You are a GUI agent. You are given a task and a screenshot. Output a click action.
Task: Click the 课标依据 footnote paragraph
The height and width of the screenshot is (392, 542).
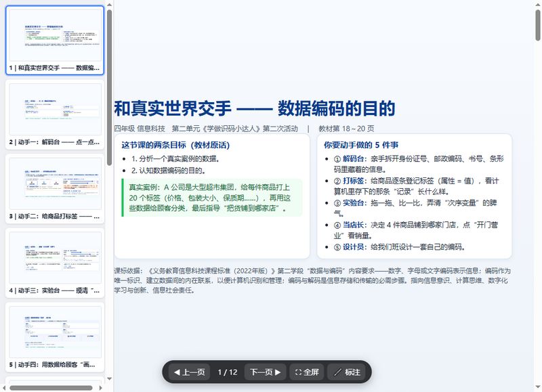[312, 280]
